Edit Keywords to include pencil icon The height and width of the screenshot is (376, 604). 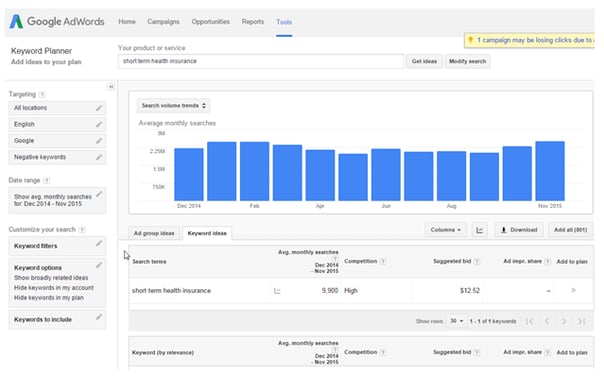(x=99, y=317)
